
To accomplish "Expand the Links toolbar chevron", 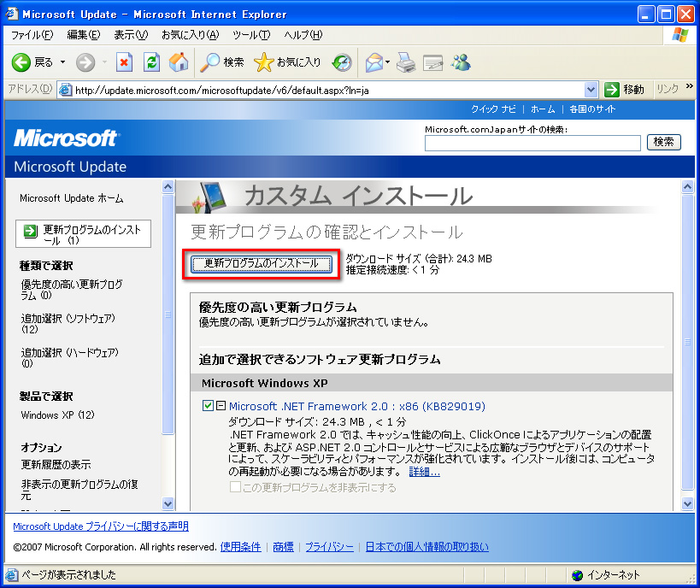I will pyautogui.click(x=689, y=86).
